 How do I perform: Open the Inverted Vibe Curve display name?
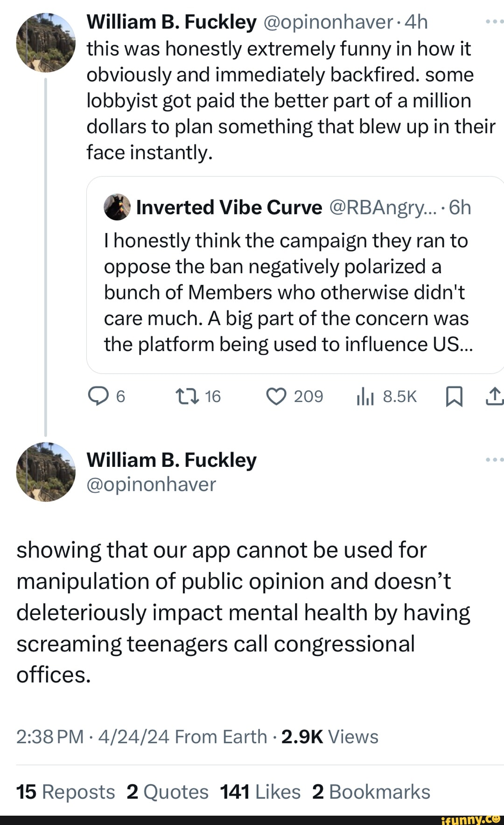click(229, 207)
